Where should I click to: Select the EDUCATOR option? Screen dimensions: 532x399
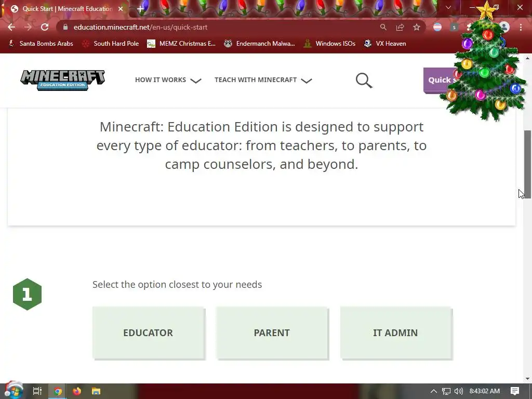tap(148, 332)
